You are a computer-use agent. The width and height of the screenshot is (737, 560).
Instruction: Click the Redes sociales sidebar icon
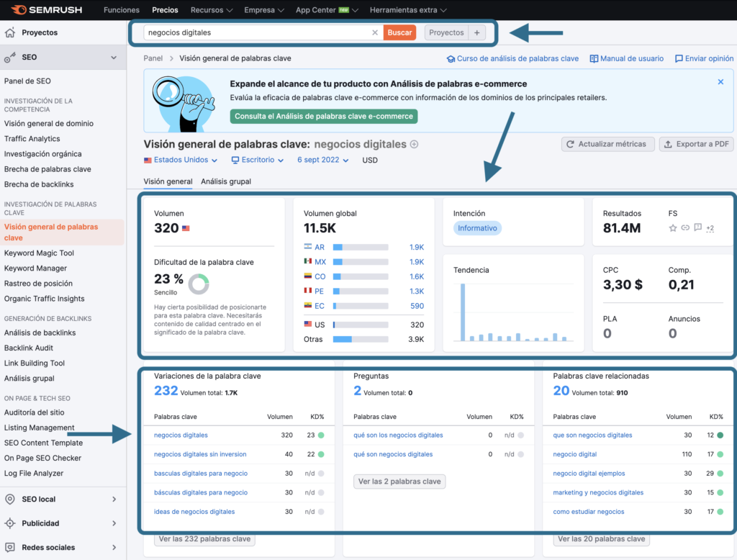coord(10,546)
